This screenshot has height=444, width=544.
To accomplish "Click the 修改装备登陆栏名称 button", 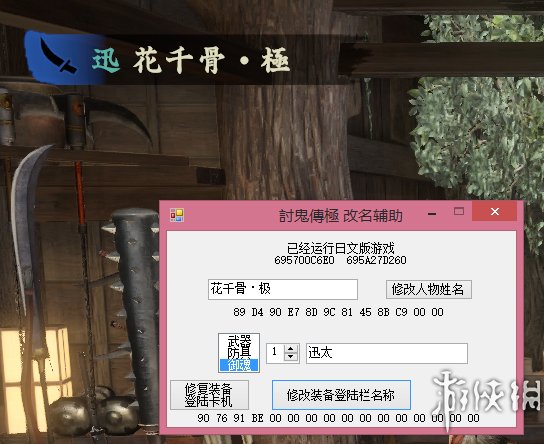I will (341, 395).
